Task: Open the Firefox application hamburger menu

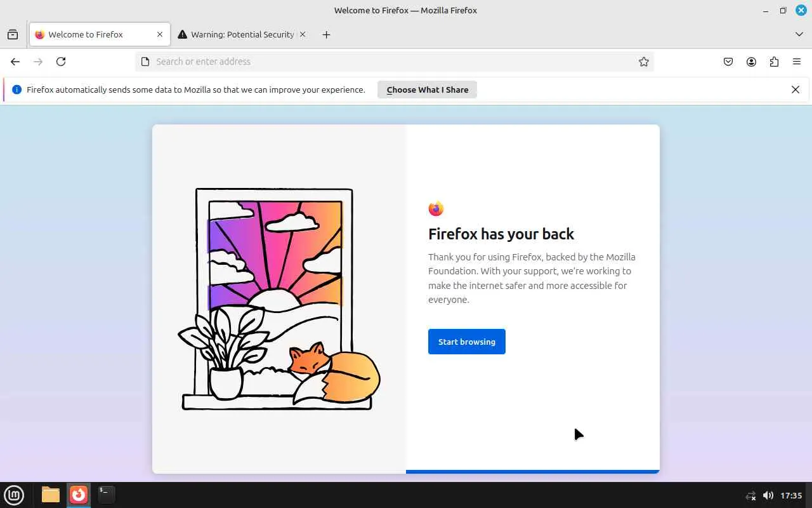Action: [797, 62]
